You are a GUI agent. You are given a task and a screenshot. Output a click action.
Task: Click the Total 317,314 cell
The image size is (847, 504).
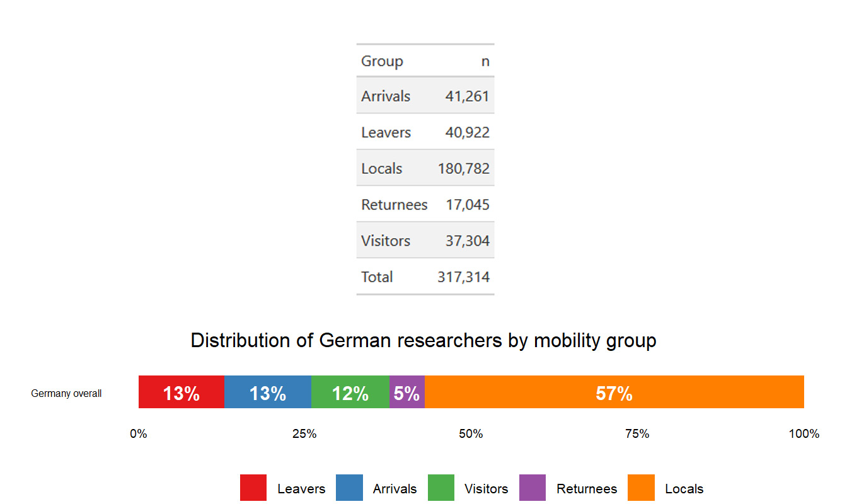pyautogui.click(x=464, y=277)
